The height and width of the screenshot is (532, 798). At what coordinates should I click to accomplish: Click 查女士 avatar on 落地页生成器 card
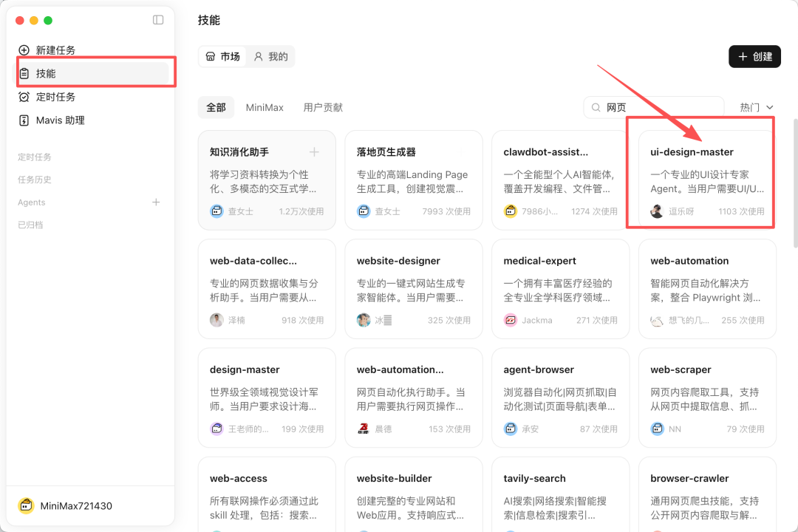364,211
